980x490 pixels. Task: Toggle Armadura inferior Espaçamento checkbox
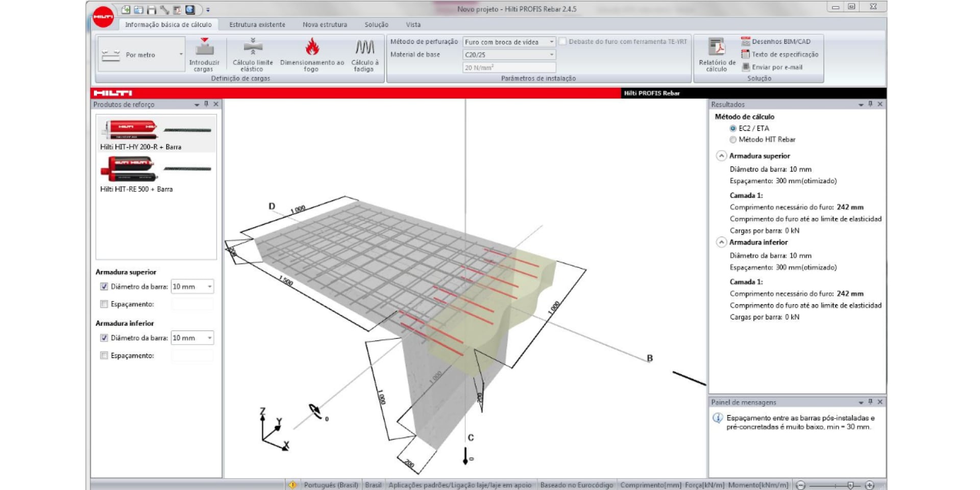(104, 356)
